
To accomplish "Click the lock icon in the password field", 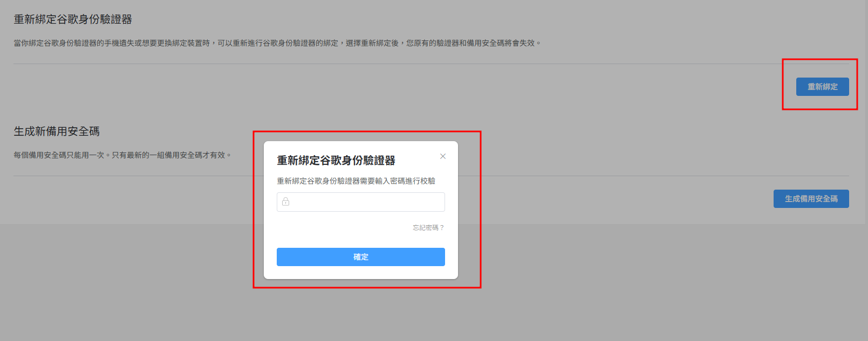I will 286,201.
